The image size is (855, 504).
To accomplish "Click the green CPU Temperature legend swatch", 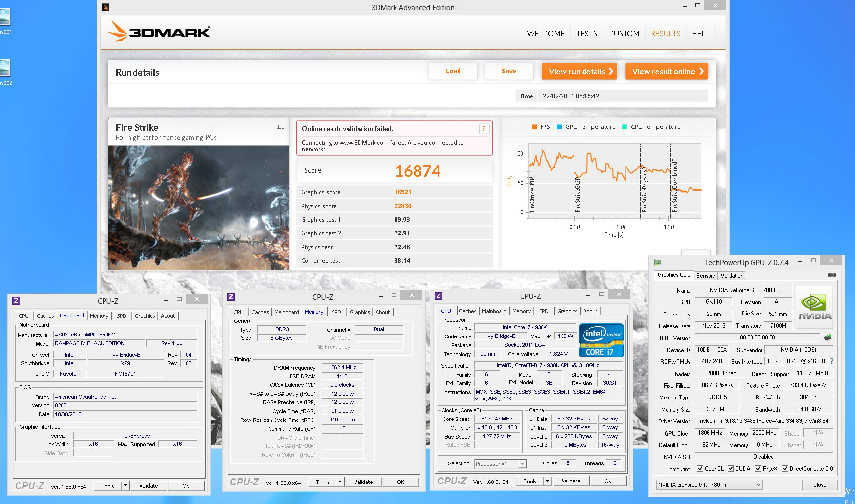I will coord(625,127).
